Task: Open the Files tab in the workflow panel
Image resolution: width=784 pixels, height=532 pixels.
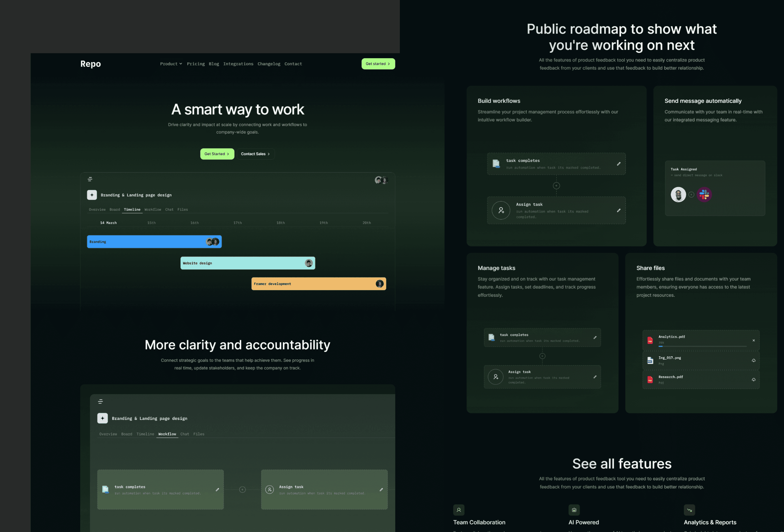Action: pyautogui.click(x=199, y=434)
